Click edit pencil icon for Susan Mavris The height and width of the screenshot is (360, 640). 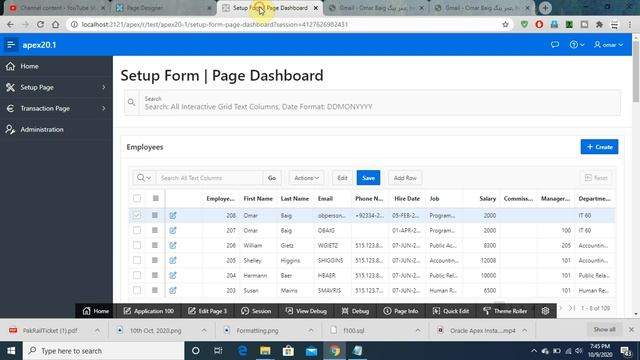pos(173,290)
